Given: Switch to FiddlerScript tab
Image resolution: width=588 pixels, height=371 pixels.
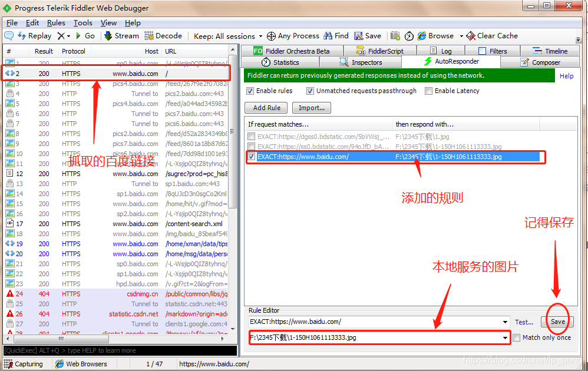Looking at the screenshot, I should (x=380, y=51).
